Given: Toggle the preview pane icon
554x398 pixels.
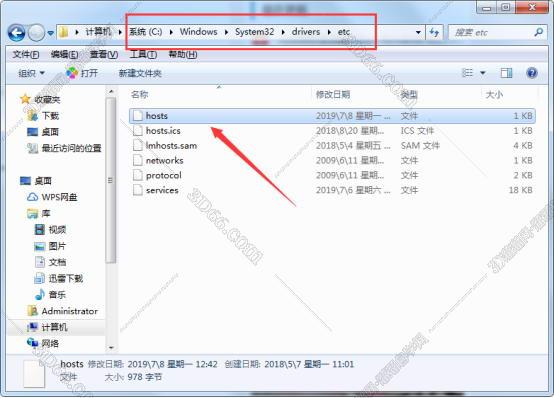Looking at the screenshot, I should coord(506,73).
